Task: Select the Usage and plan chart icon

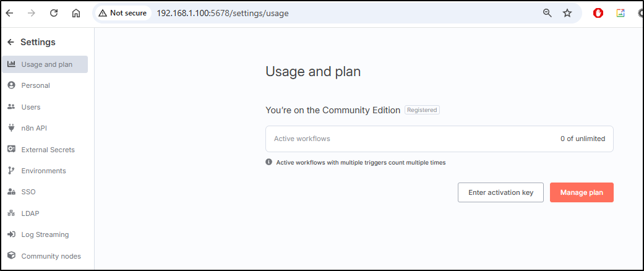Action: pyautogui.click(x=12, y=64)
